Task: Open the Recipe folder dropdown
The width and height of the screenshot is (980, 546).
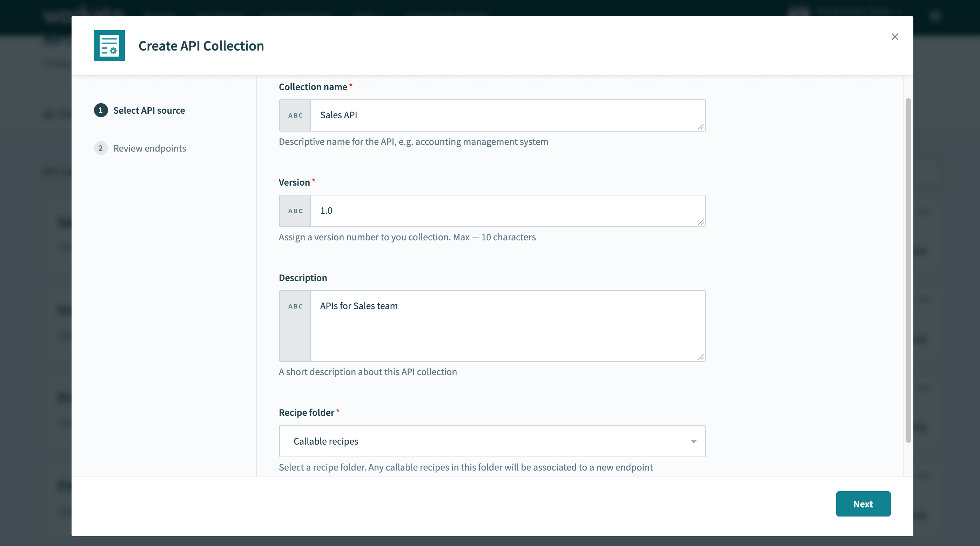Action: pyautogui.click(x=492, y=441)
